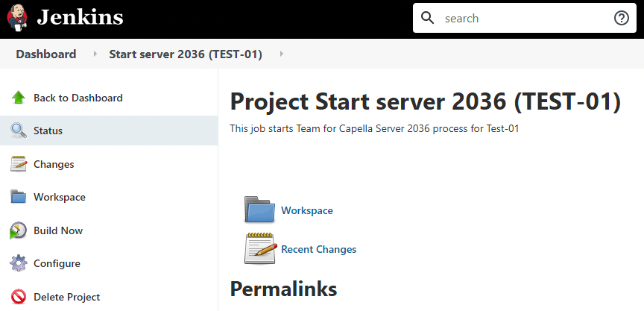This screenshot has height=311, width=644.
Task: Click the green Back to Dashboard arrow
Action: [19, 98]
